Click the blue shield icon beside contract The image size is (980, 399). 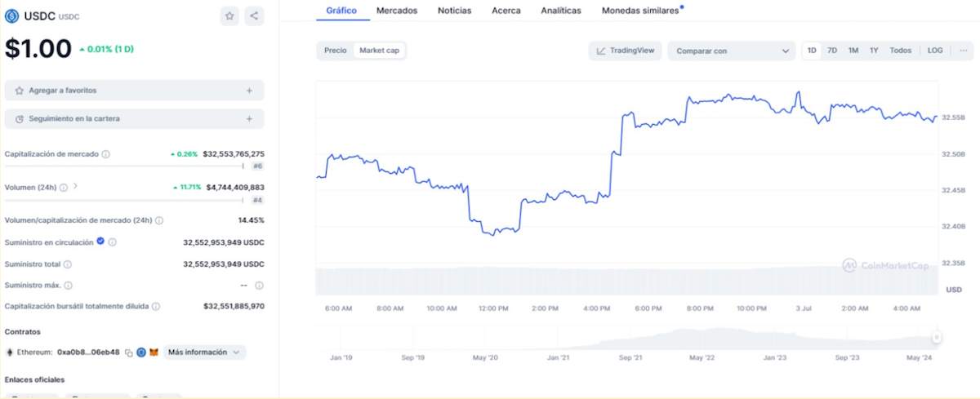(x=141, y=352)
